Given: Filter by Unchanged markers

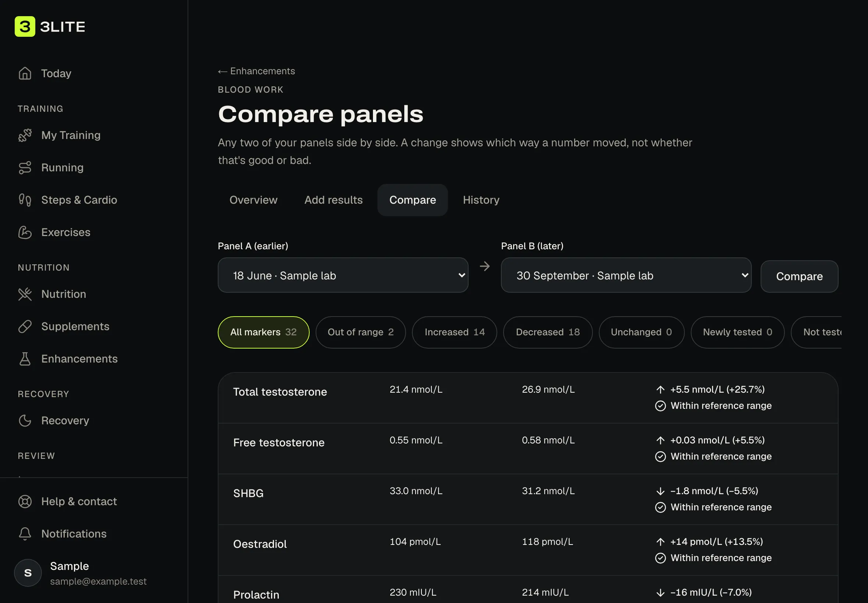Looking at the screenshot, I should 641,332.
